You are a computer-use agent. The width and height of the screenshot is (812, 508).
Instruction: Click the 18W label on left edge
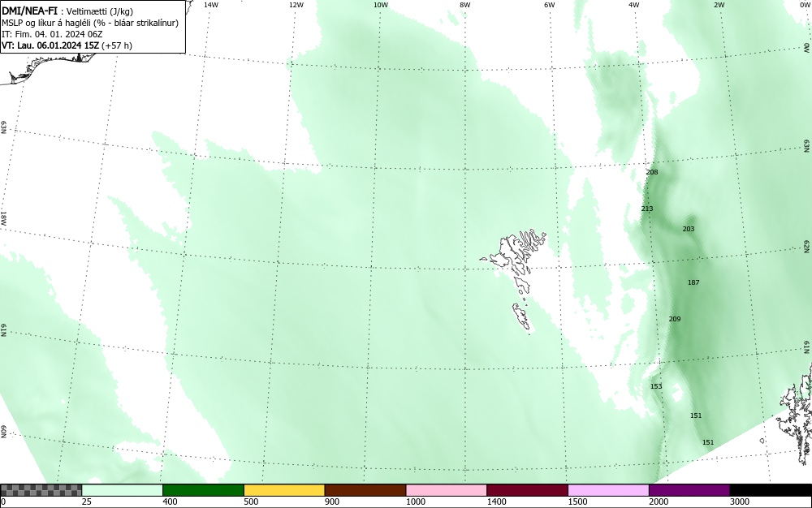tap(3, 217)
